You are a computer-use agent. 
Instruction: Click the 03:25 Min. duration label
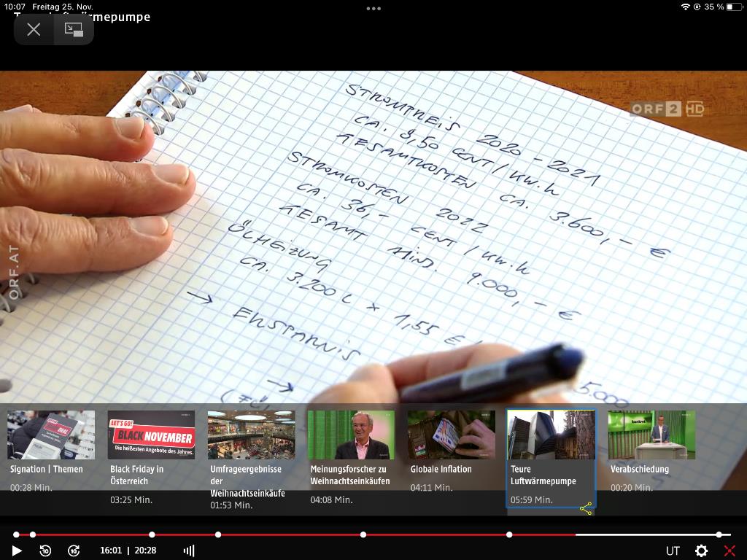click(131, 500)
